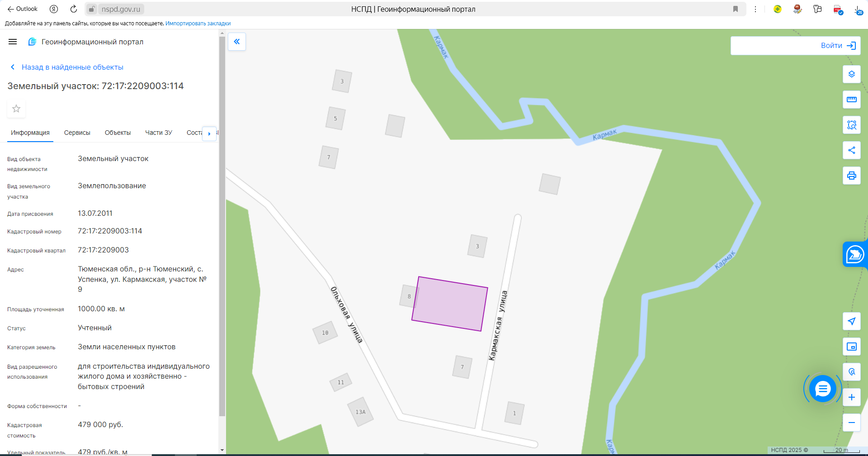868x456 pixels.
Task: Open the chat support bubble
Action: (x=822, y=389)
